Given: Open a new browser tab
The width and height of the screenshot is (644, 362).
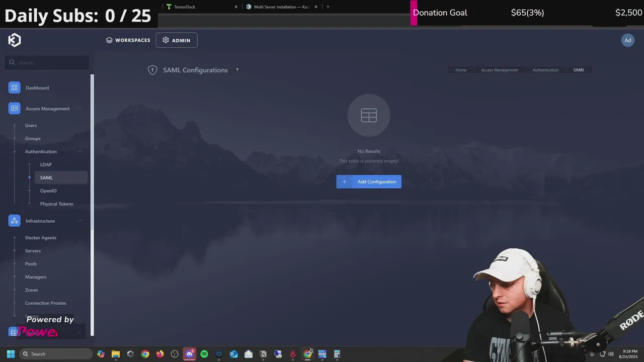Looking at the screenshot, I should pos(328,7).
